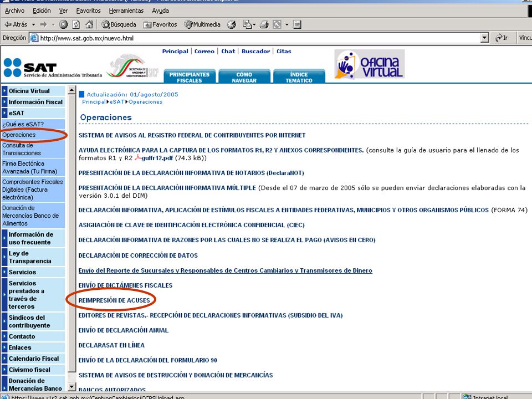Expand the Servicios sidebar item
Screen dimensions: 532x399
33,272
